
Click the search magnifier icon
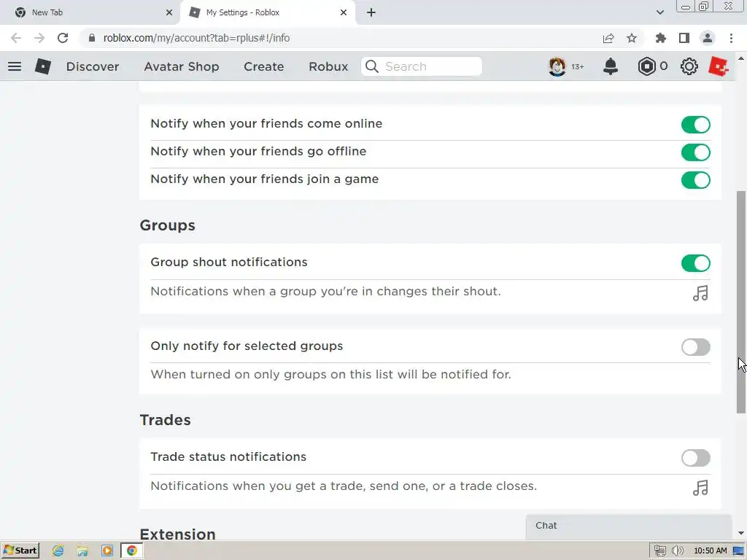click(x=372, y=66)
